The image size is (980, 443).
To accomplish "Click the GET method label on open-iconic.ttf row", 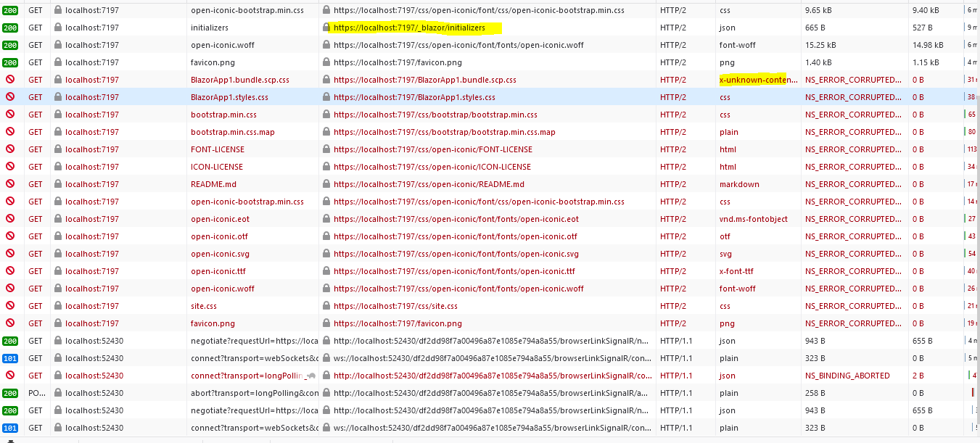I will [35, 271].
